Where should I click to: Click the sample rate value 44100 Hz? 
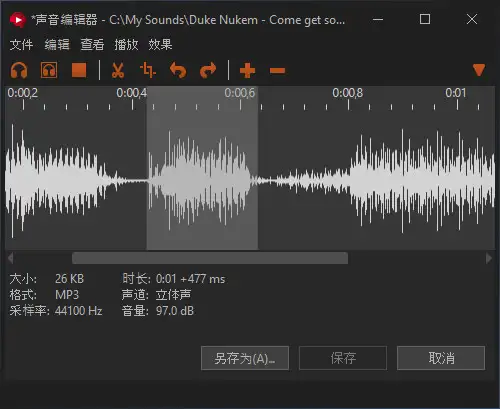click(x=79, y=311)
